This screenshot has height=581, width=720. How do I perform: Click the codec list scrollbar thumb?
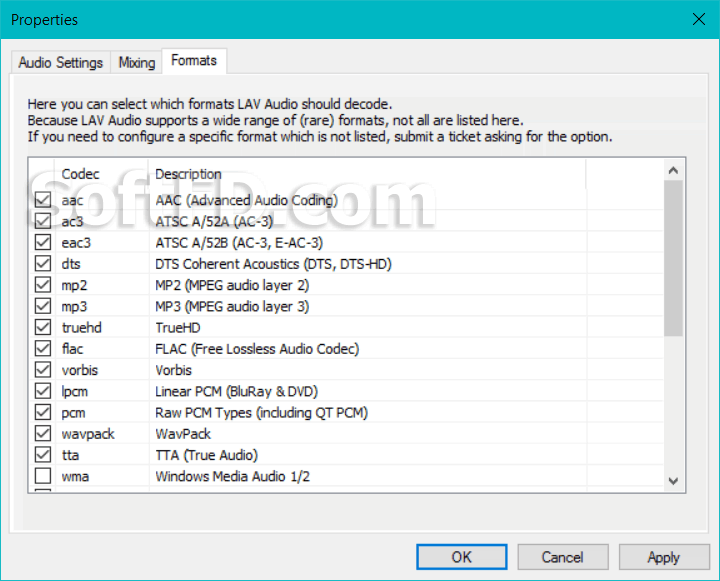[673, 258]
